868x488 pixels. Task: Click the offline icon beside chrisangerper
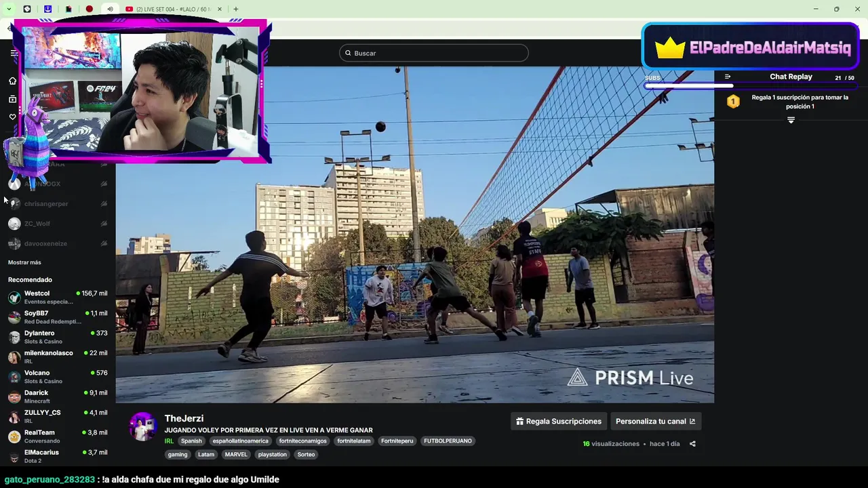point(104,204)
